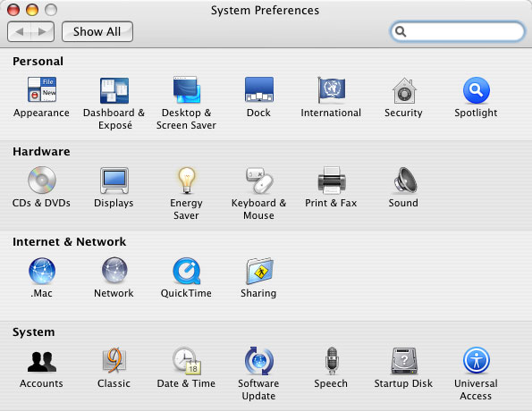Open the Dock preferences icon

click(x=259, y=89)
